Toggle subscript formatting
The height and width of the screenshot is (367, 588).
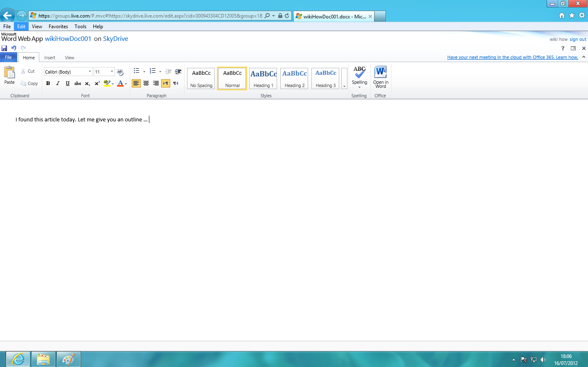pyautogui.click(x=87, y=83)
